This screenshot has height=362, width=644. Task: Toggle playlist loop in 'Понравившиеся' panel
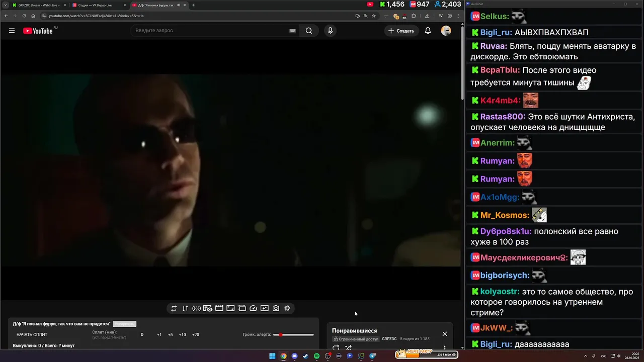pyautogui.click(x=336, y=347)
